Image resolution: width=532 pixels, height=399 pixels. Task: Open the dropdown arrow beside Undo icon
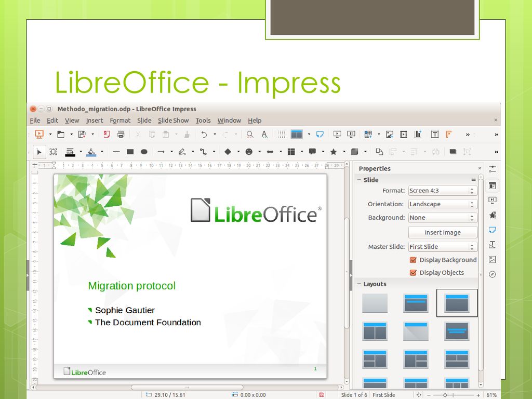pos(215,135)
